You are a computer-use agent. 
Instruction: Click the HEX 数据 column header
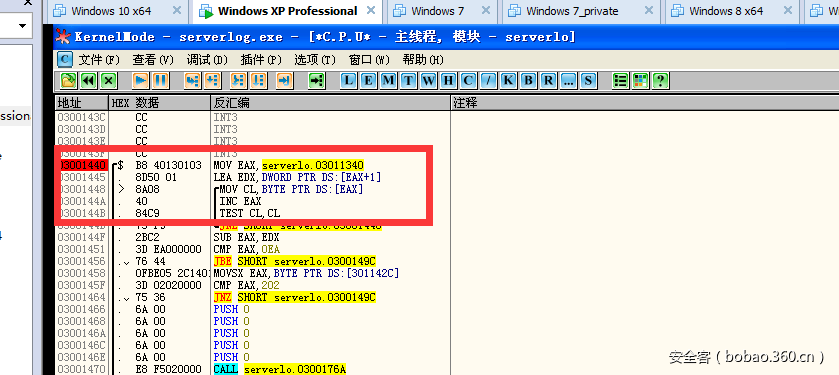click(159, 103)
